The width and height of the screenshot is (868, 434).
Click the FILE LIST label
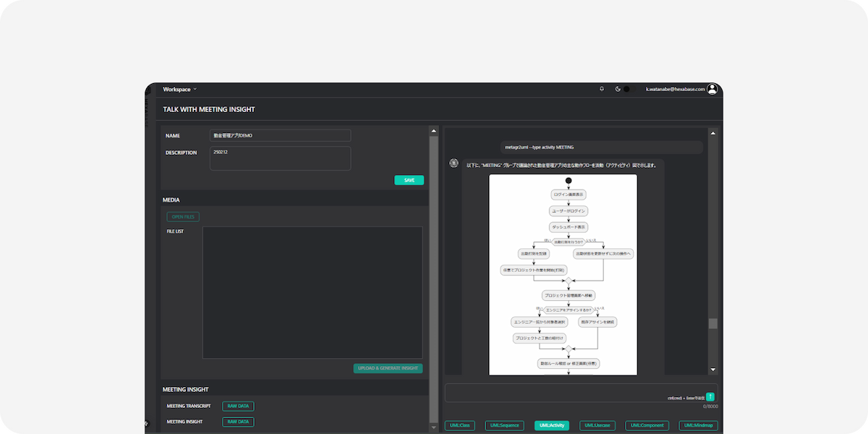tap(175, 231)
